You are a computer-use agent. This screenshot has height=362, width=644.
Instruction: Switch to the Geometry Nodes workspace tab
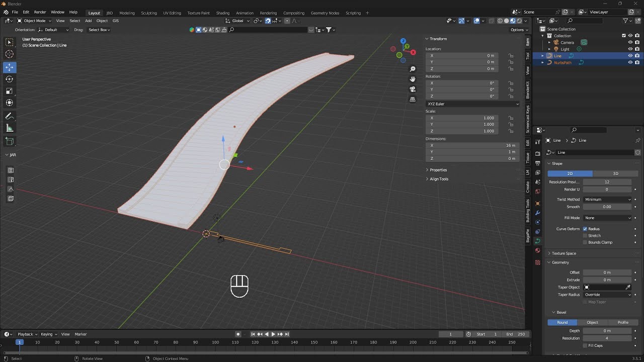click(325, 13)
